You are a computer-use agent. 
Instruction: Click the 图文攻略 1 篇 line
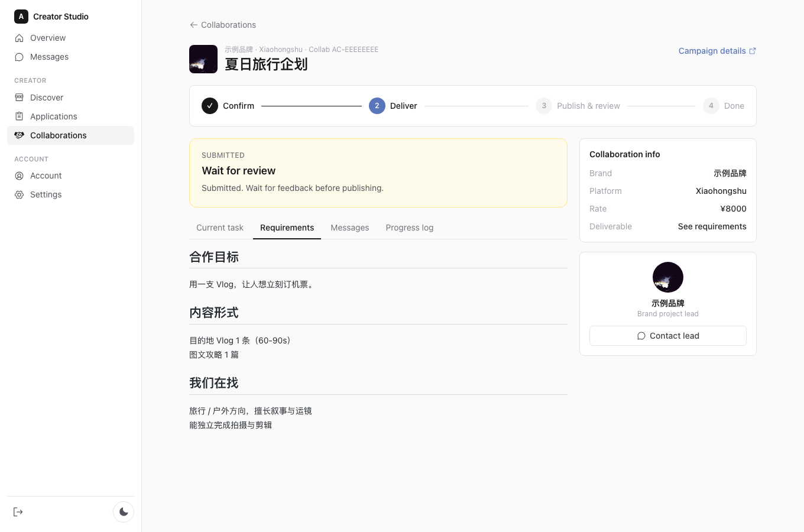pyautogui.click(x=214, y=355)
